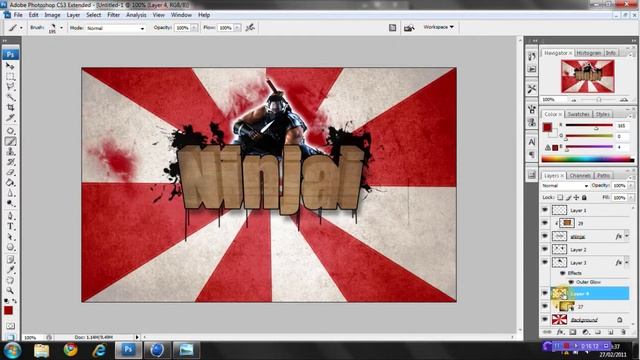This screenshot has height=360, width=640.
Task: Select the Clone Stamp tool
Action: pyautogui.click(x=10, y=151)
